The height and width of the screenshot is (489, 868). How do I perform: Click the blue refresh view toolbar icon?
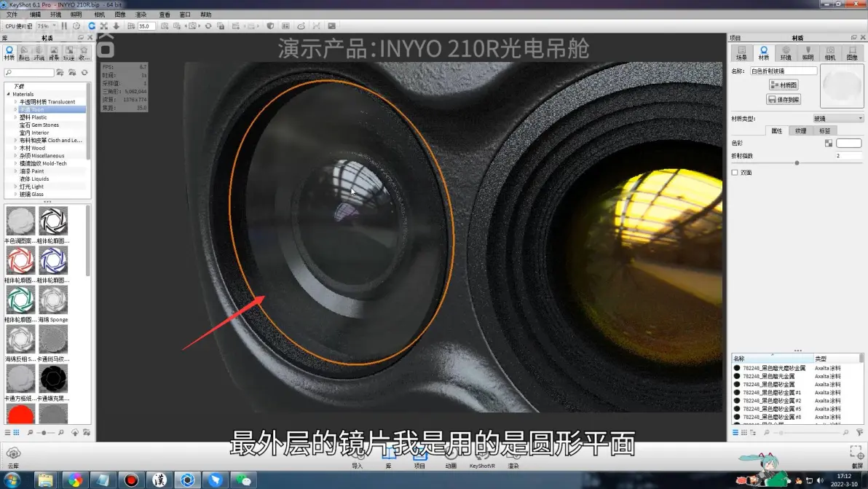click(x=92, y=26)
